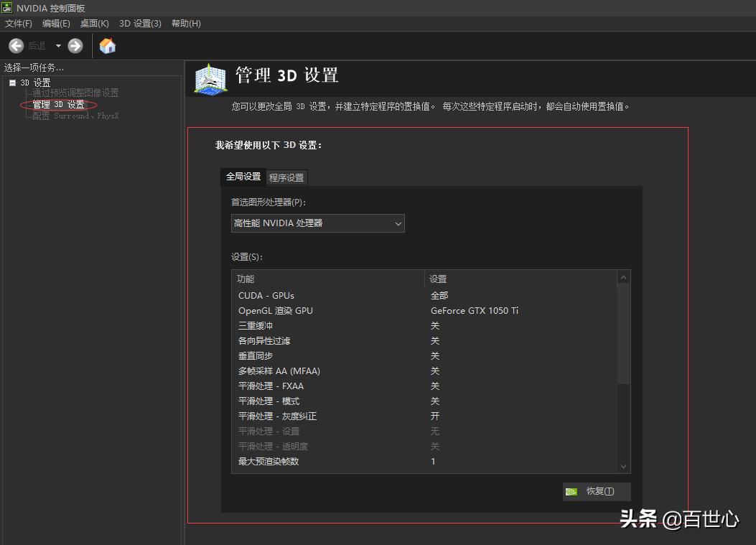Image resolution: width=756 pixels, height=545 pixels.
Task: Click the 恢复(I) button
Action: coord(602,491)
